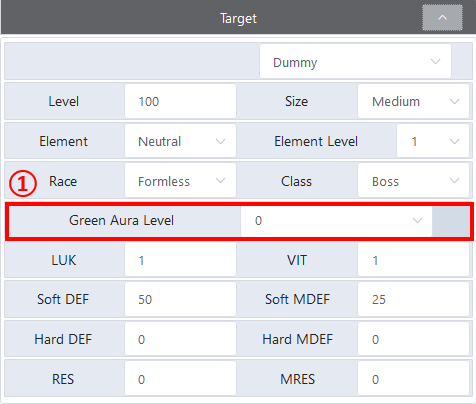Click the Hard MDEF label

click(297, 339)
